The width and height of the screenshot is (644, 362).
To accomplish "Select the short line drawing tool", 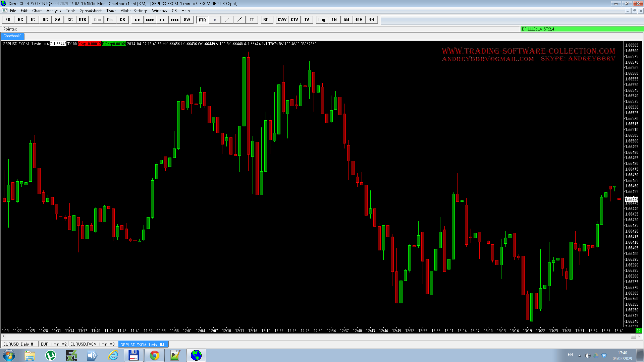I will [227, 20].
